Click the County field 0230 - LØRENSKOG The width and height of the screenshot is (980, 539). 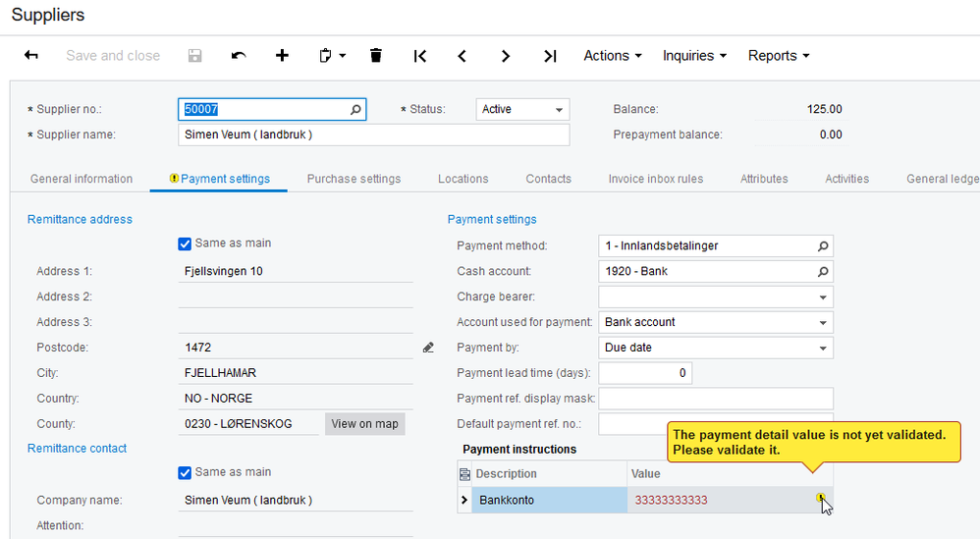(248, 424)
